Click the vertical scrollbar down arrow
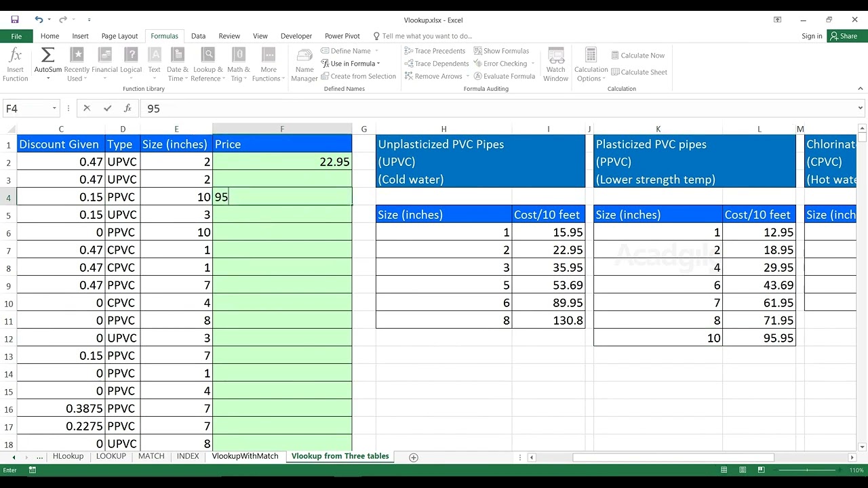The image size is (868, 488). click(862, 447)
